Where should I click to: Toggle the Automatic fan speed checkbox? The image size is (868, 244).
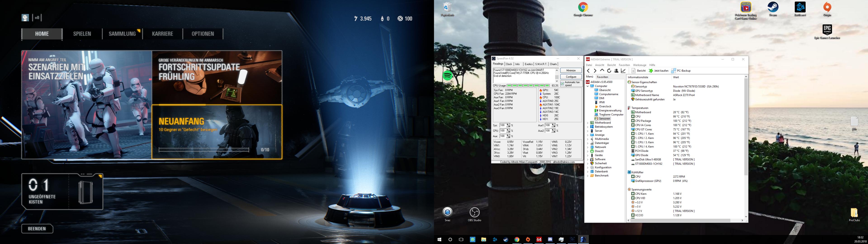[562, 84]
